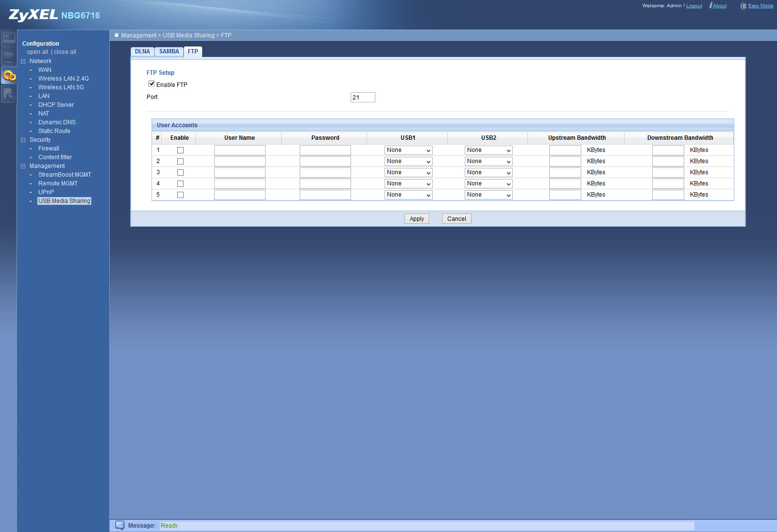Select USB Media Sharing in sidebar

[x=64, y=201]
